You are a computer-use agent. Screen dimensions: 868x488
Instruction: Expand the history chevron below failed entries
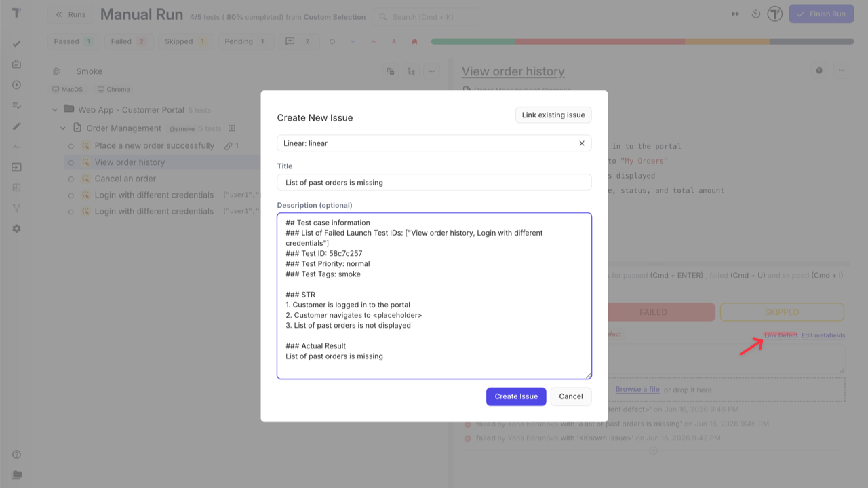pos(653,450)
